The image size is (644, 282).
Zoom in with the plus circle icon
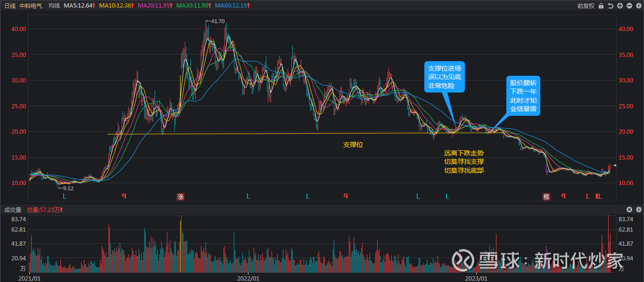point(620,6)
